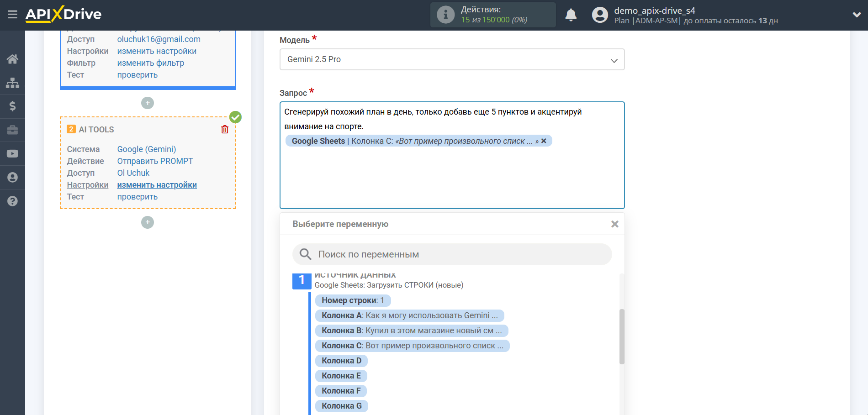Open the user profile sidebar icon

(x=12, y=178)
